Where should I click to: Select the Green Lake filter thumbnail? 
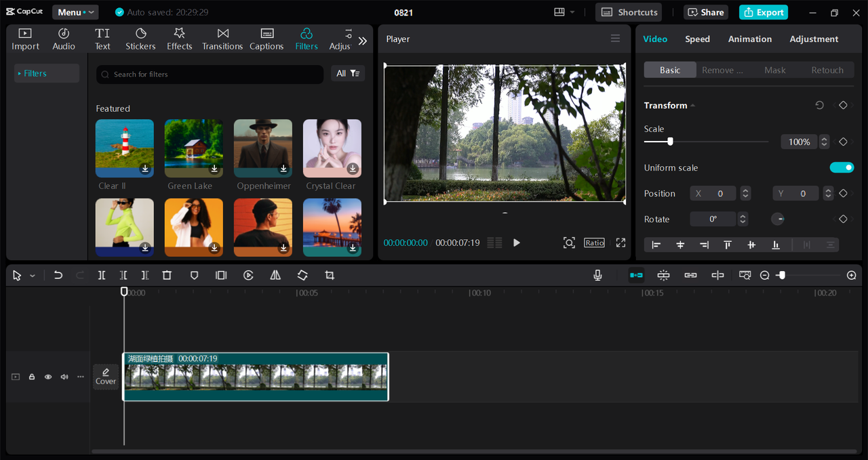(x=193, y=148)
